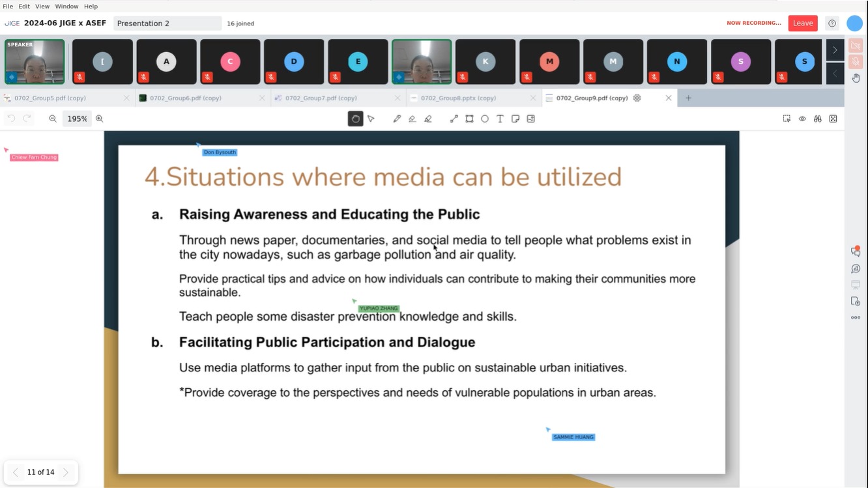Open the help question mark
Viewport: 868px width, 488px height.
[x=832, y=23]
